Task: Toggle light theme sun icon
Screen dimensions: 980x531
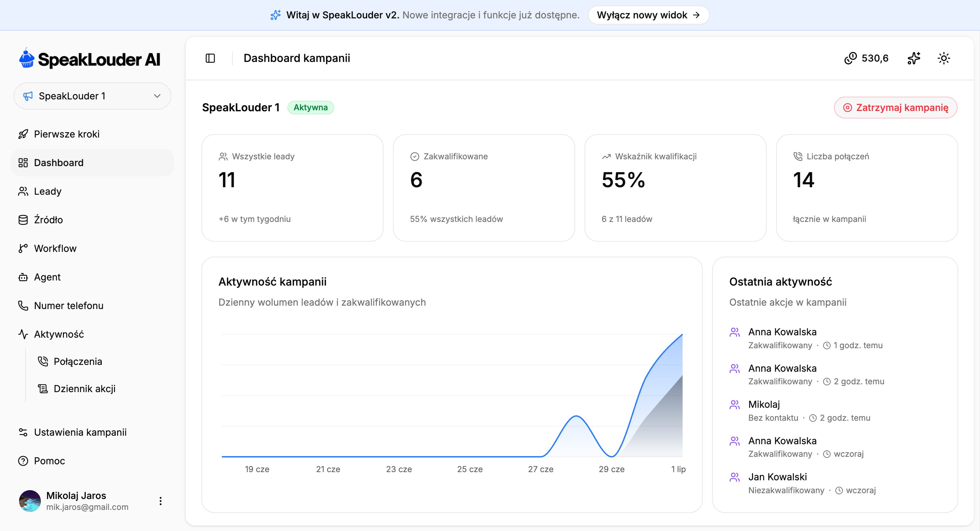Action: point(944,58)
